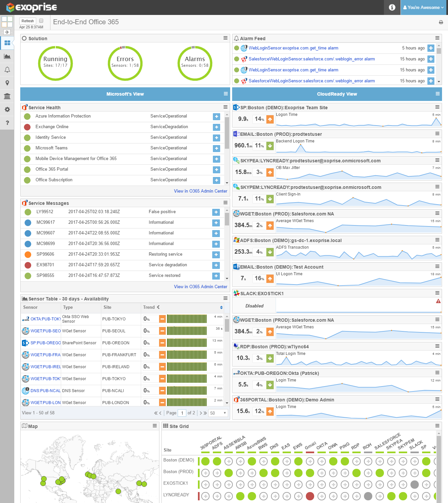Expand message LY99512 plus button
This screenshot has width=448, height=503.
[216, 212]
